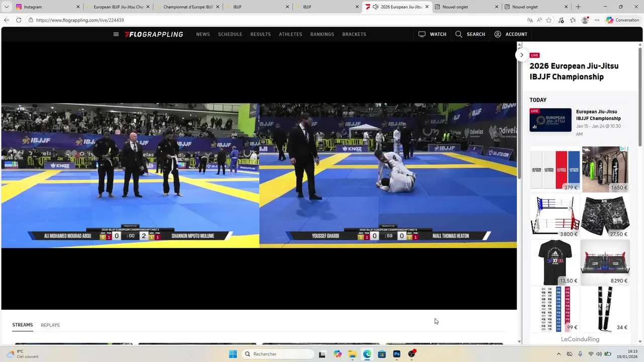Click the 2026 European Jiu-Jitsu IBJJF Championship heading
This screenshot has width=644, height=362.
click(x=574, y=71)
